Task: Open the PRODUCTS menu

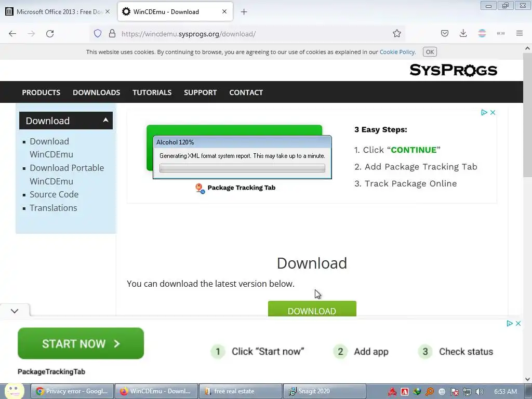Action: [x=41, y=92]
